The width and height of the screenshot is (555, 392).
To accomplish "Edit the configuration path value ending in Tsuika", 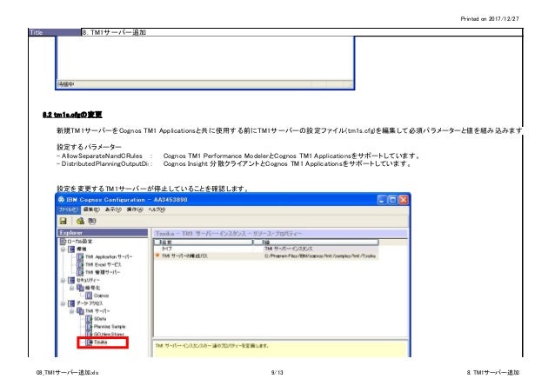I will point(320,256).
